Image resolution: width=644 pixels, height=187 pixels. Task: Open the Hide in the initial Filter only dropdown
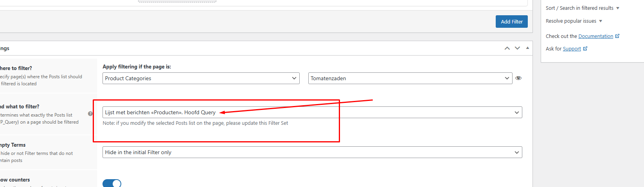(312, 152)
